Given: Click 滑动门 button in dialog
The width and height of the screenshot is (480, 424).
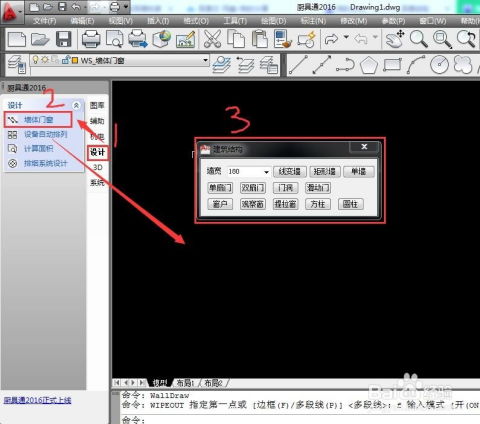Looking at the screenshot, I should tap(318, 188).
